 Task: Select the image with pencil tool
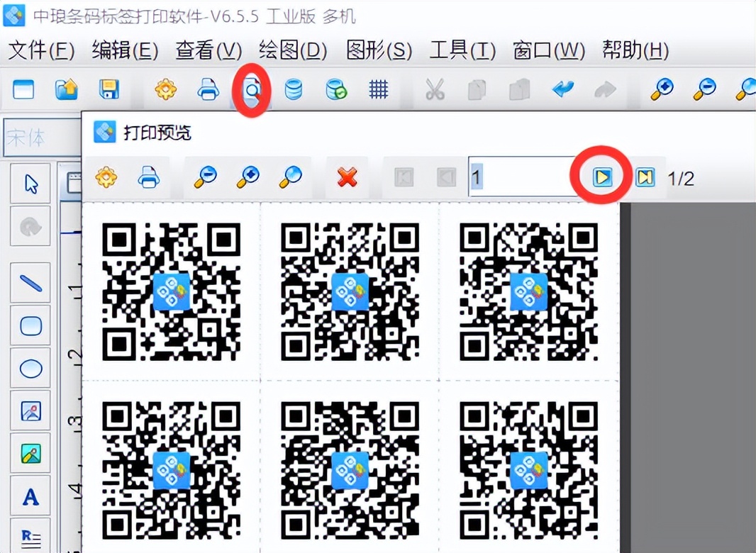(x=31, y=454)
